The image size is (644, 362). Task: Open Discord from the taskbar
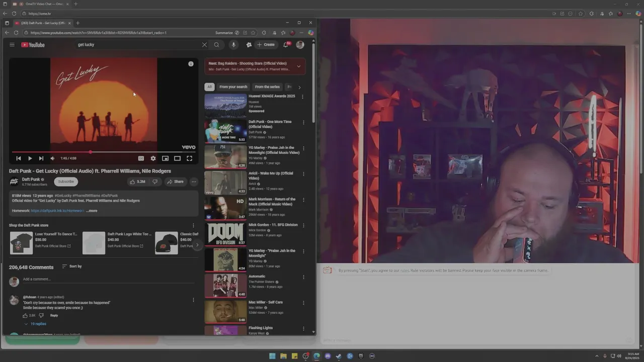[328, 356]
